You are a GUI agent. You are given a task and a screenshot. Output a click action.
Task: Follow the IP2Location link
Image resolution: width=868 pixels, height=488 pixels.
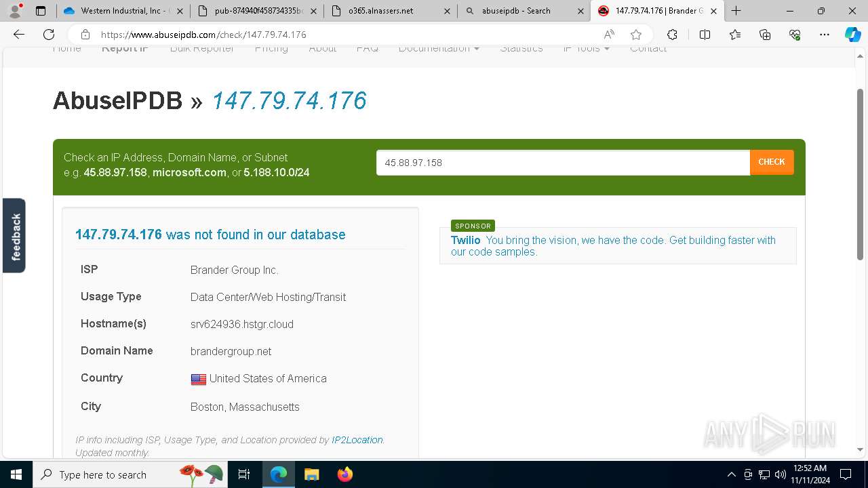point(357,440)
